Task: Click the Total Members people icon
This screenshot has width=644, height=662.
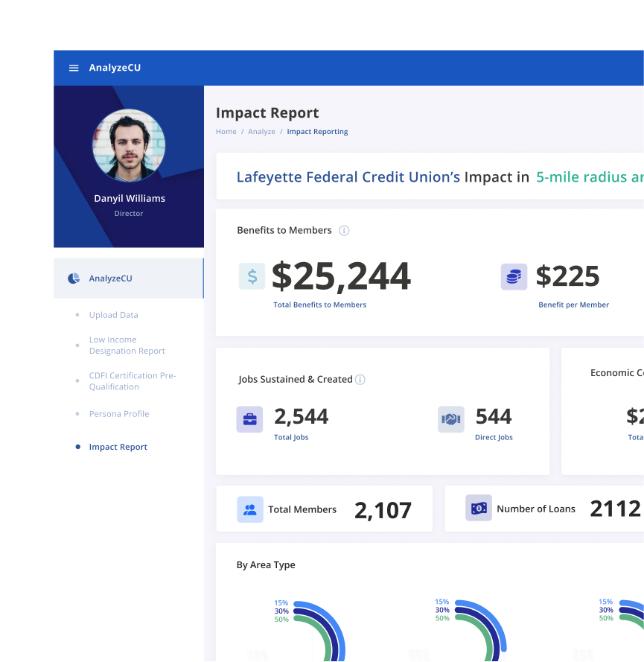Action: click(x=250, y=509)
